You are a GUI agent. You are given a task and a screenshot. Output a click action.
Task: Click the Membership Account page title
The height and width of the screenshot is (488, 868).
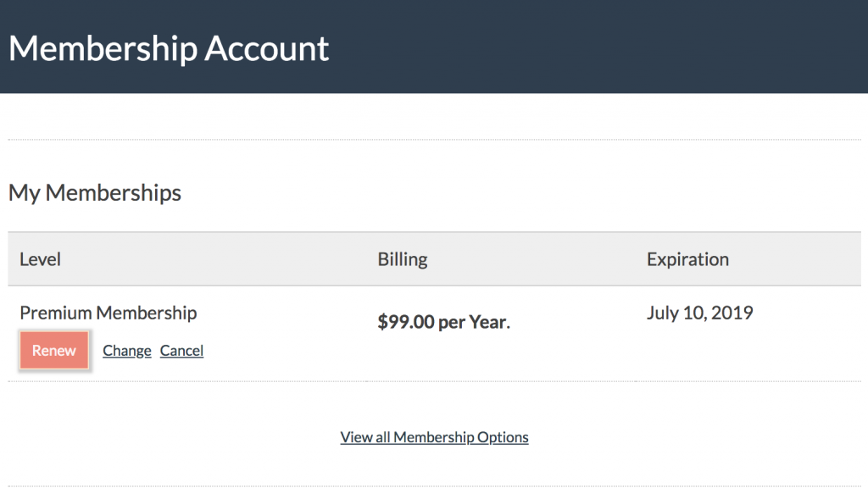pyautogui.click(x=169, y=48)
